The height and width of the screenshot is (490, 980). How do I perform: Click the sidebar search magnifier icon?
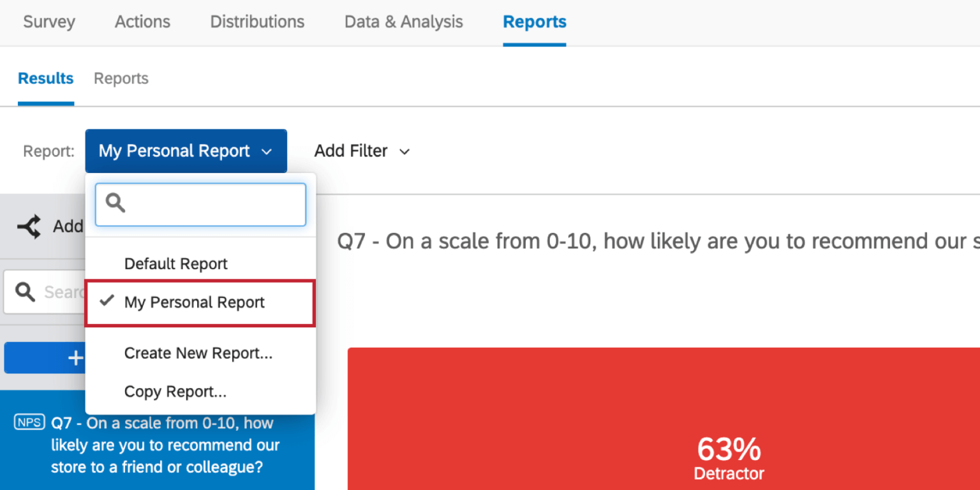(25, 292)
